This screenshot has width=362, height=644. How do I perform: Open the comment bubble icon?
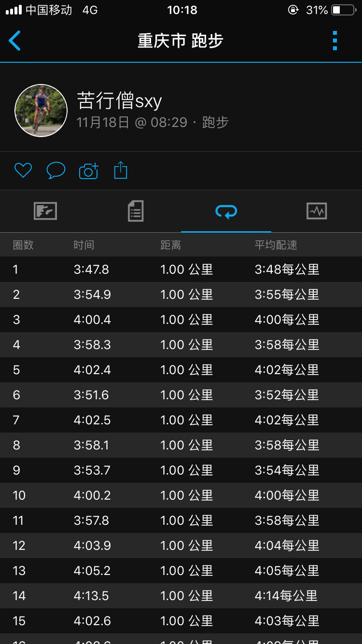pos(56,170)
